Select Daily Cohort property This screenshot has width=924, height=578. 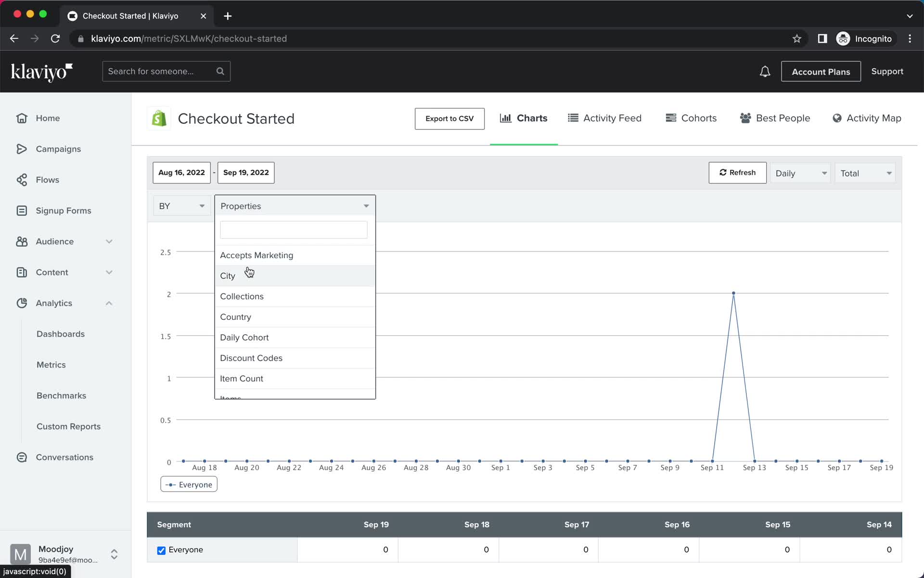295,338
